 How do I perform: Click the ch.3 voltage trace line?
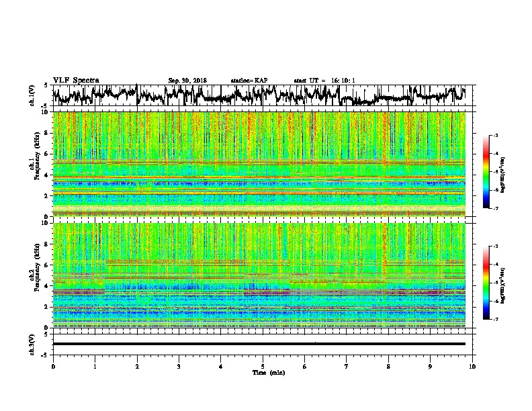click(x=259, y=344)
